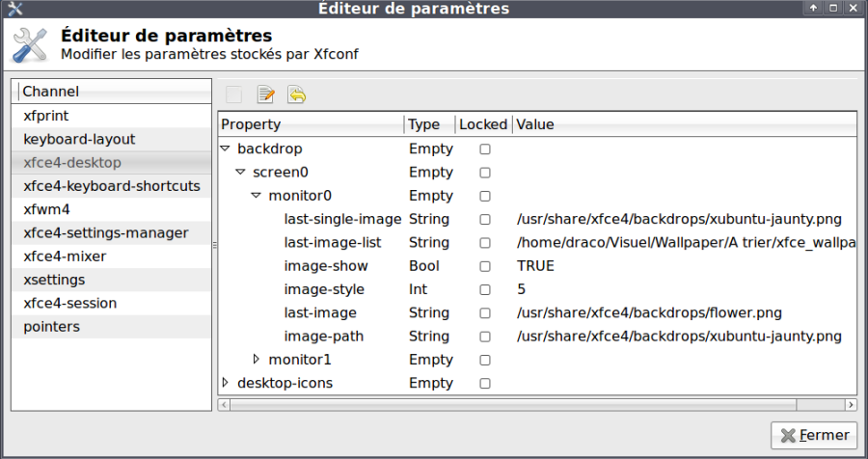This screenshot has height=459, width=868.
Task: Click the scrollbar right arrow
Action: (x=851, y=405)
